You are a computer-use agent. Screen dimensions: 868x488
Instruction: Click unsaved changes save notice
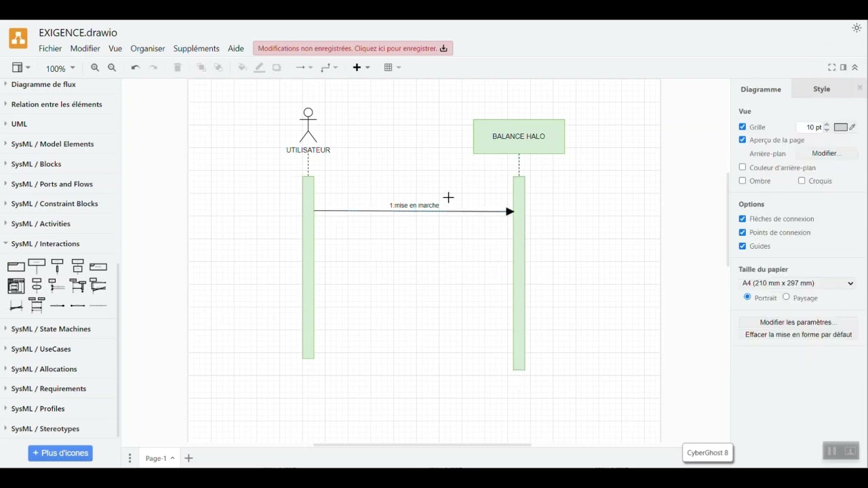click(x=353, y=49)
